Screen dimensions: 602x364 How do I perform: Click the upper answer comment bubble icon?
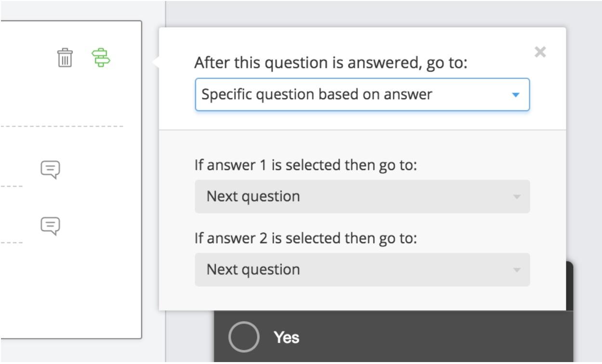click(x=51, y=169)
